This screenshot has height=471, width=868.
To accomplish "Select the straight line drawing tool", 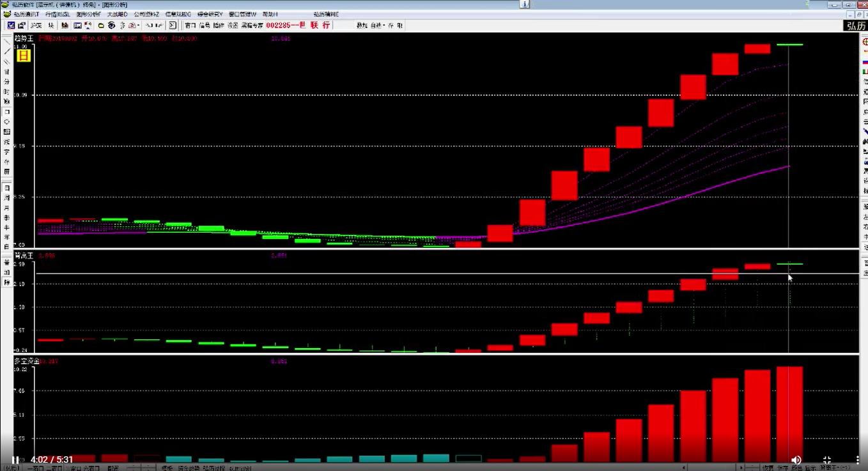I will 7,52.
